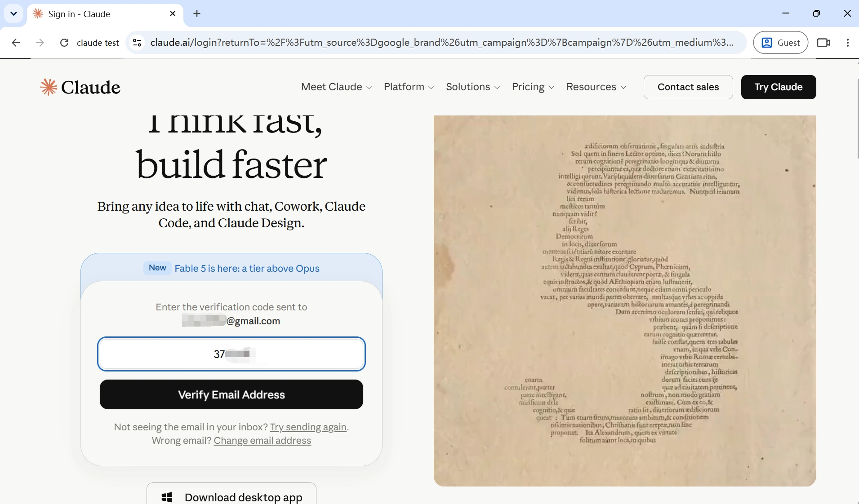Click the 'build faster' headline text
The width and height of the screenshot is (859, 504).
click(x=231, y=165)
